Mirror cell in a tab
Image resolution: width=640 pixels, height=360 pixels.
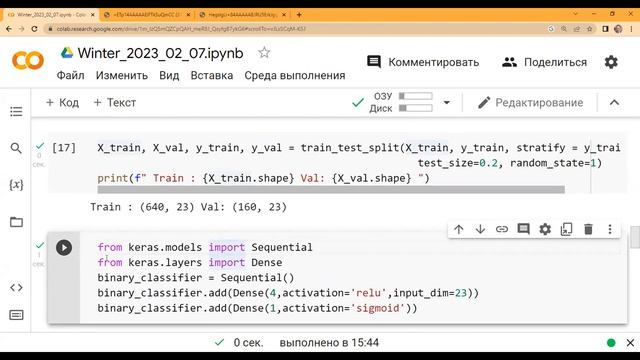pos(567,229)
